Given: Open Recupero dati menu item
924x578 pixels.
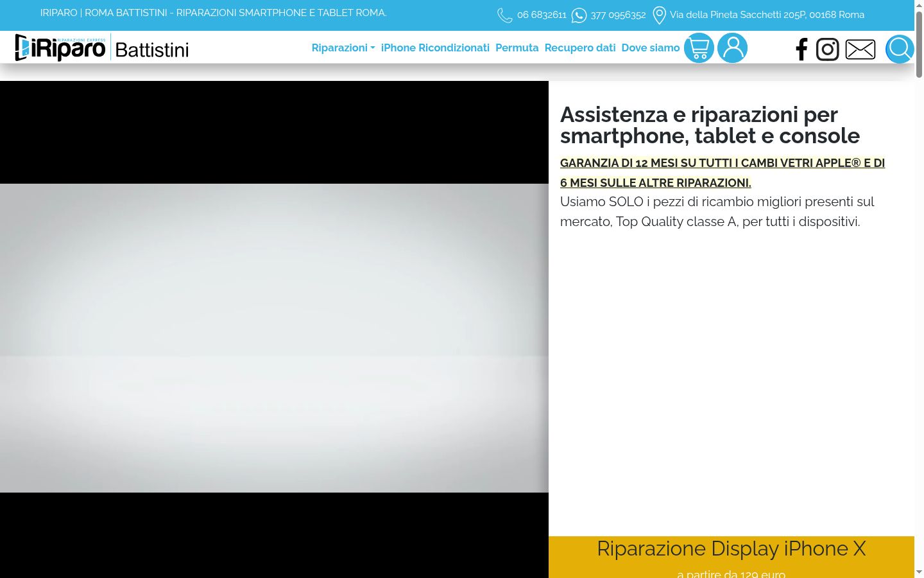Looking at the screenshot, I should point(580,48).
